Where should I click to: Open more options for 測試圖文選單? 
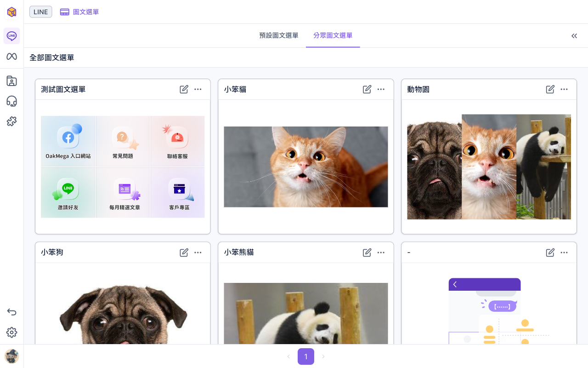pyautogui.click(x=198, y=89)
